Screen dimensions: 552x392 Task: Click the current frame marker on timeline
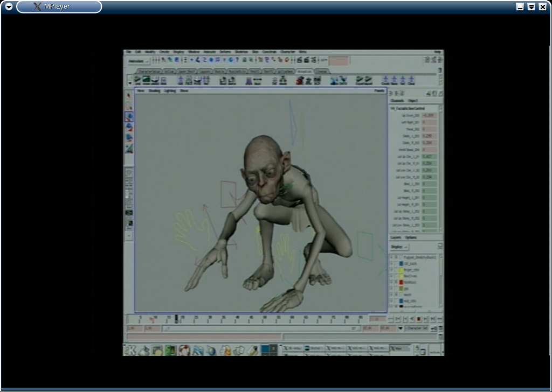177,319
